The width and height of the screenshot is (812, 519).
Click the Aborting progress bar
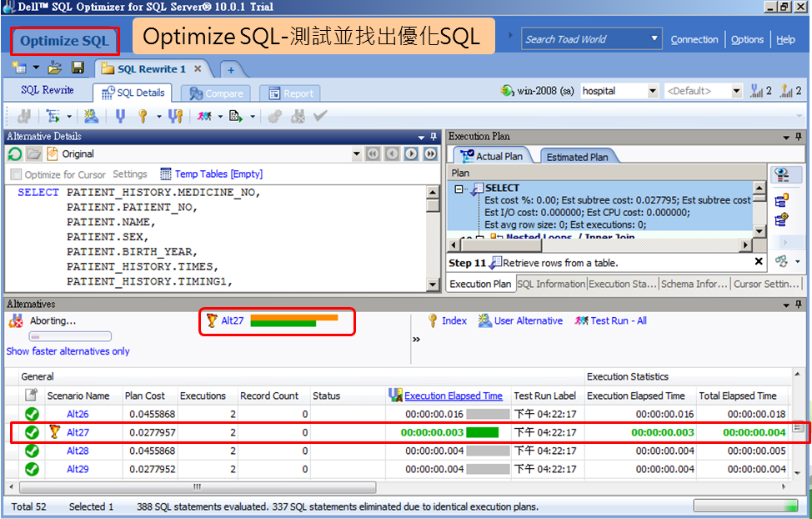pos(69,336)
